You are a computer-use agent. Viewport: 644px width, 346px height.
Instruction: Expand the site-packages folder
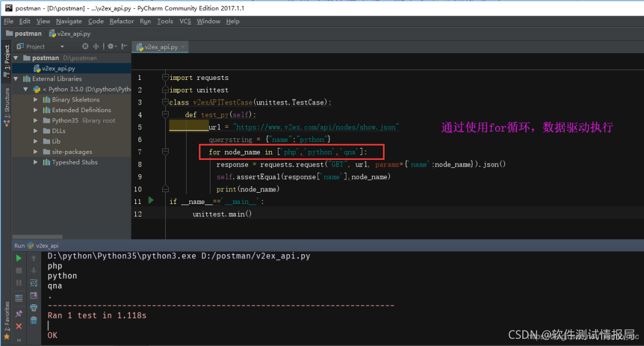36,152
